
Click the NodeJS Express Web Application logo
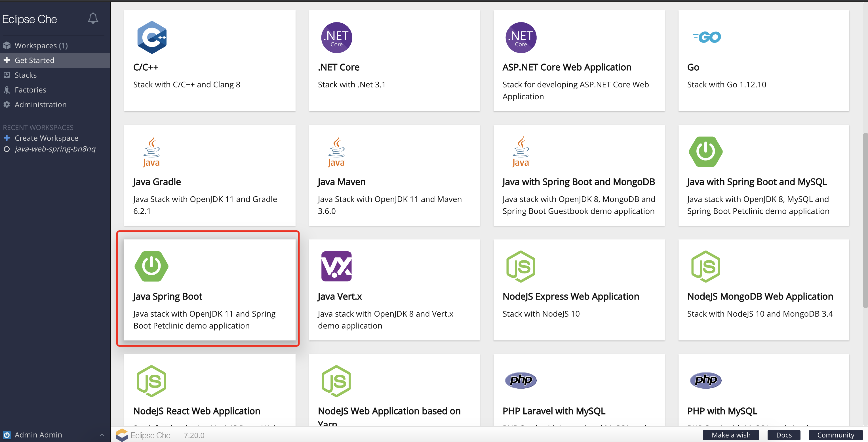click(520, 266)
